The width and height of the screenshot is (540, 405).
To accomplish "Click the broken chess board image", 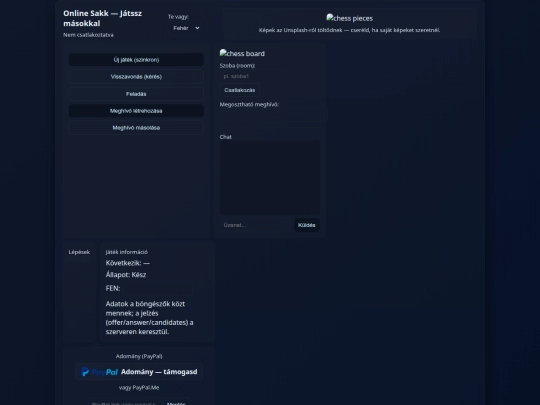I will point(242,53).
